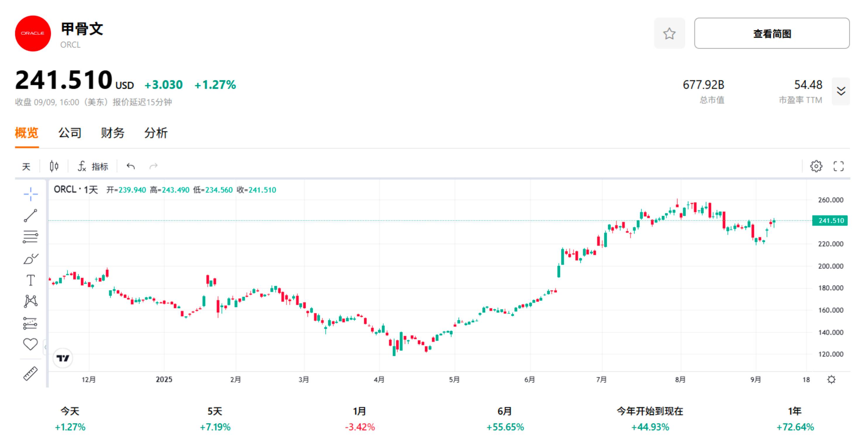868x447 pixels.
Task: Open the 指标 indicators button
Action: pos(93,166)
